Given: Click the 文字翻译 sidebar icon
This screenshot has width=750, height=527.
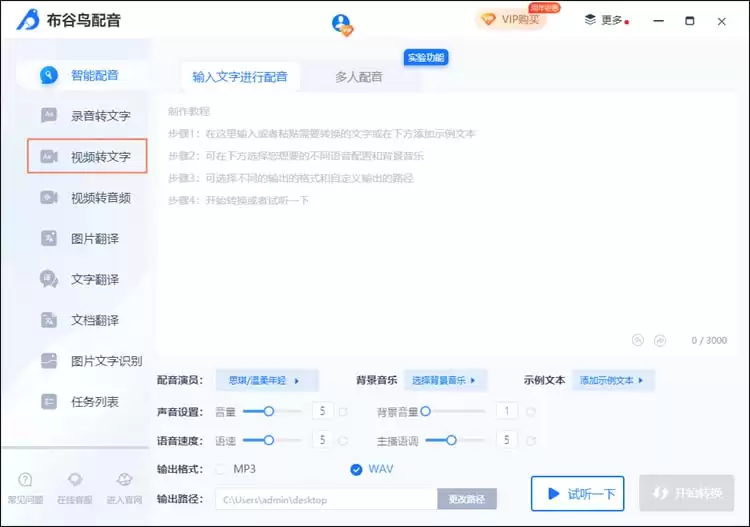Looking at the screenshot, I should [49, 279].
